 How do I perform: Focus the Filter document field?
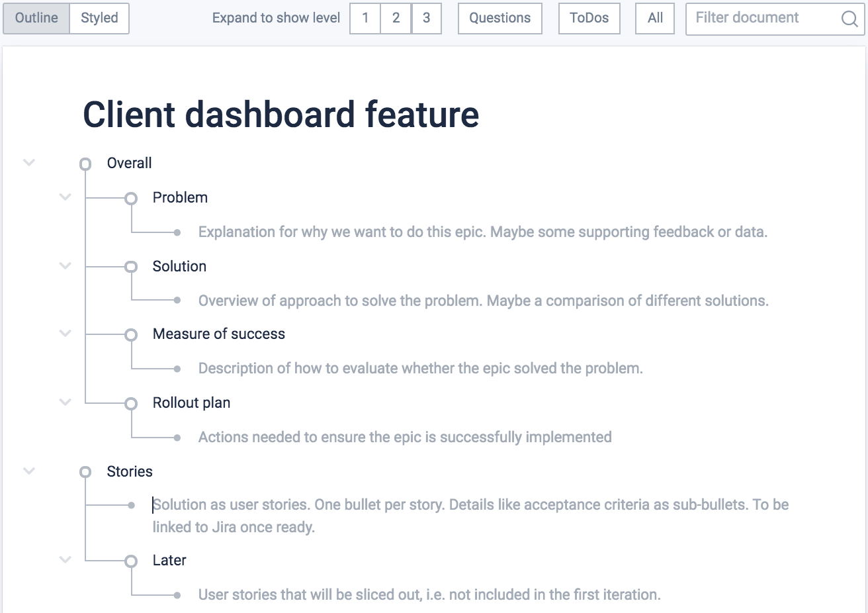click(x=761, y=18)
